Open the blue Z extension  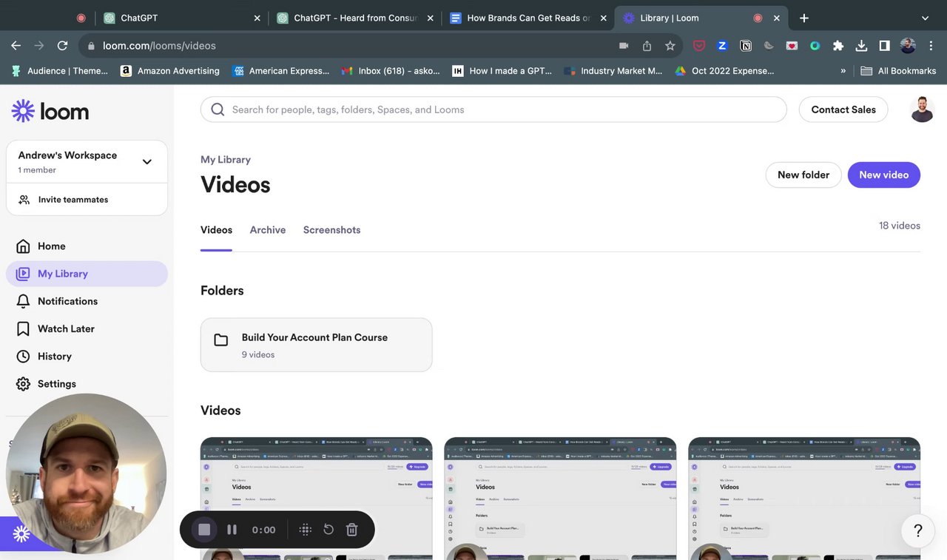(722, 46)
